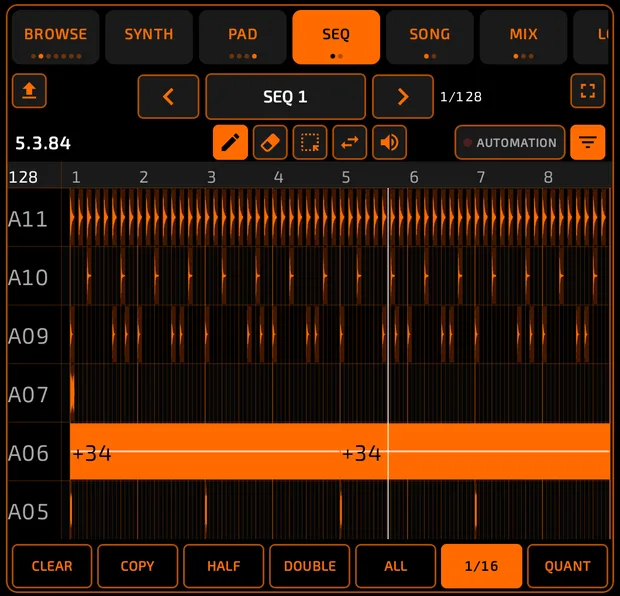Select the A06 track label
The image size is (620, 596).
28,453
